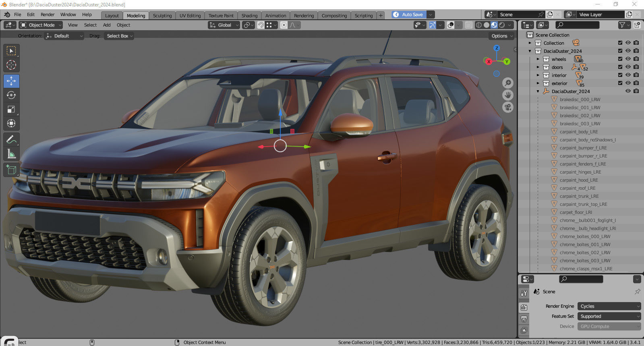Viewport: 644px width, 346px height.
Task: Expand the Options dropdown
Action: [502, 36]
